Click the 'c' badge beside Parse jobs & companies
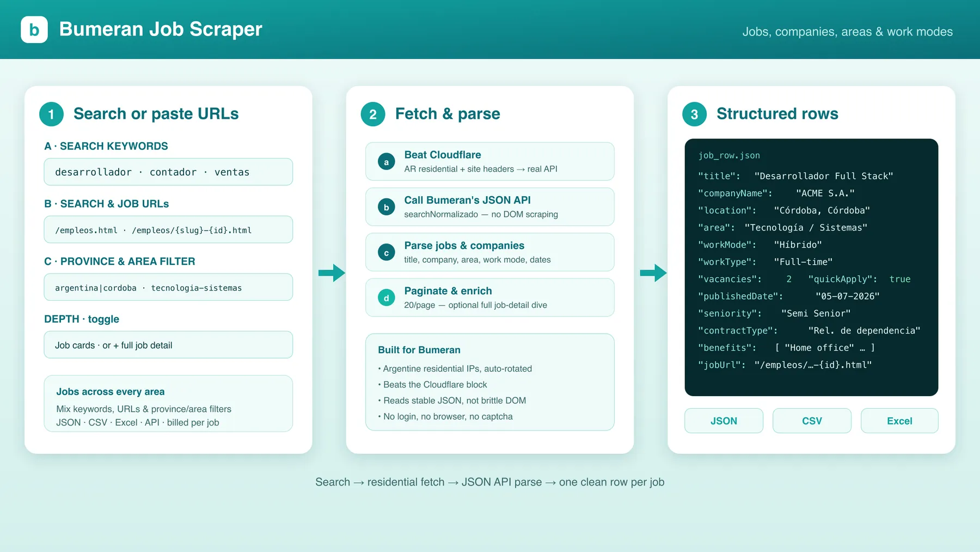 [387, 252]
